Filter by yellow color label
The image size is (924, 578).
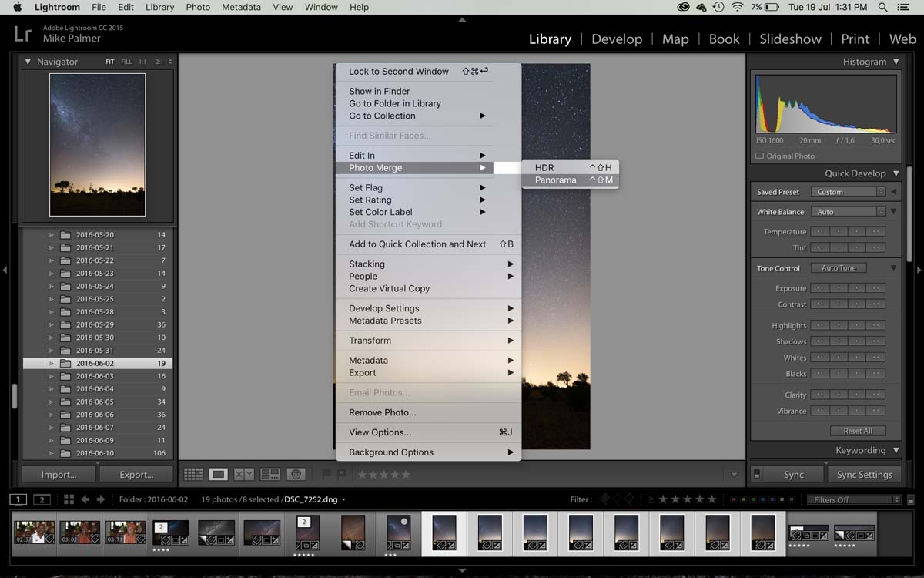(x=742, y=499)
